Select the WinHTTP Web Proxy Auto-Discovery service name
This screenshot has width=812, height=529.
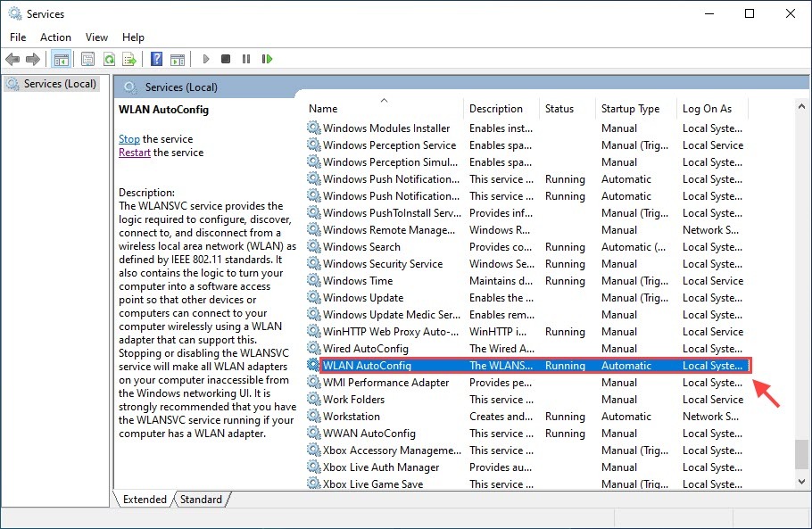(x=391, y=332)
